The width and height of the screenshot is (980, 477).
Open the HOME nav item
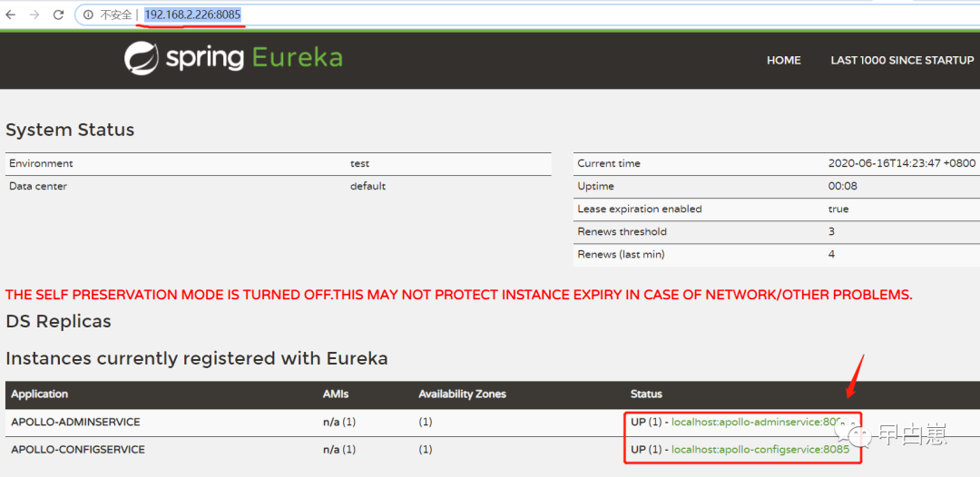(784, 61)
